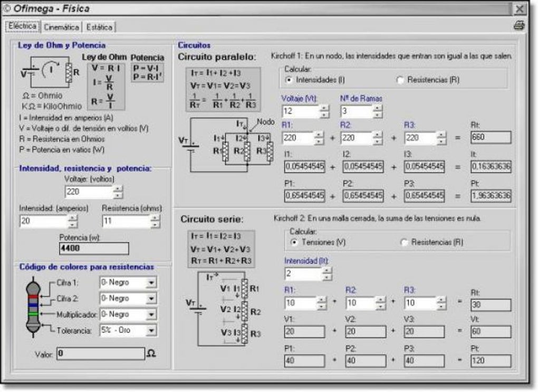Expand the Multiplicador dropdown
The height and width of the screenshot is (392, 538).
tap(151, 314)
